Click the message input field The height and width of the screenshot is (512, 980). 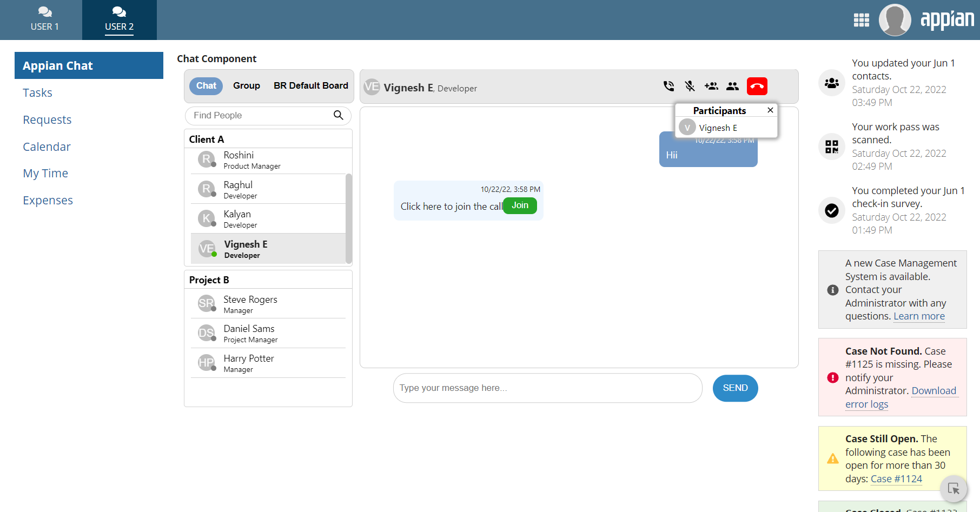point(547,388)
